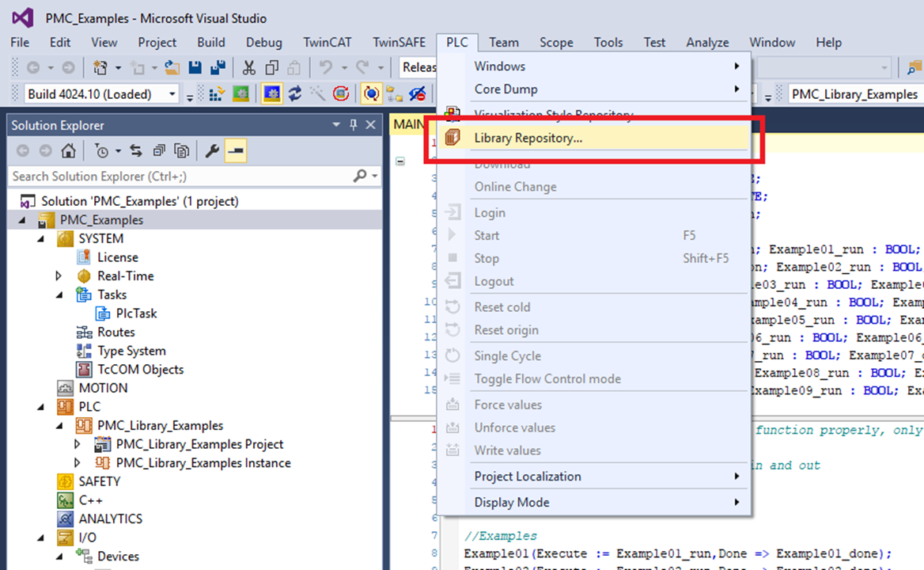The image size is (924, 570).
Task: Expand the Real-Time tree node
Action: coord(59,276)
